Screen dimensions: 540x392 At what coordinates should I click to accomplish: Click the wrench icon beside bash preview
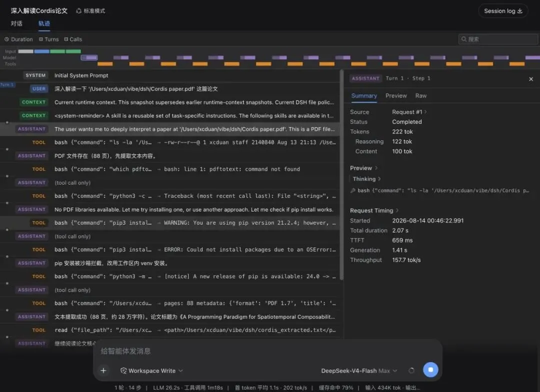[x=352, y=190]
